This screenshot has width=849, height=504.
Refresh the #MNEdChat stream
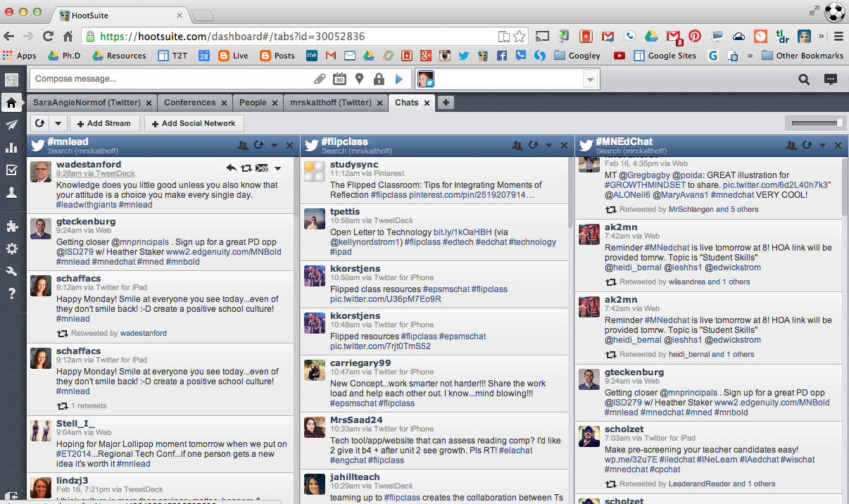coord(807,145)
